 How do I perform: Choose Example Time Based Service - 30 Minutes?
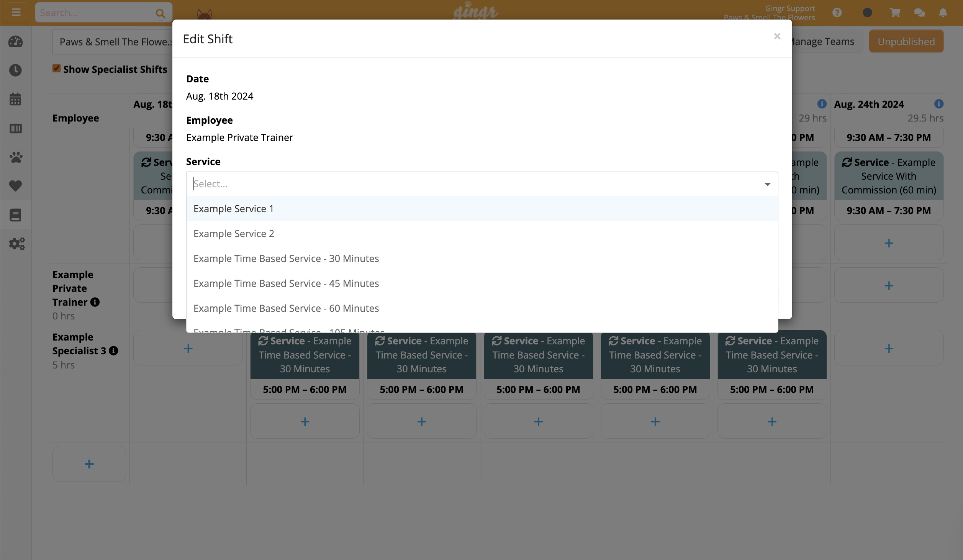pyautogui.click(x=482, y=259)
